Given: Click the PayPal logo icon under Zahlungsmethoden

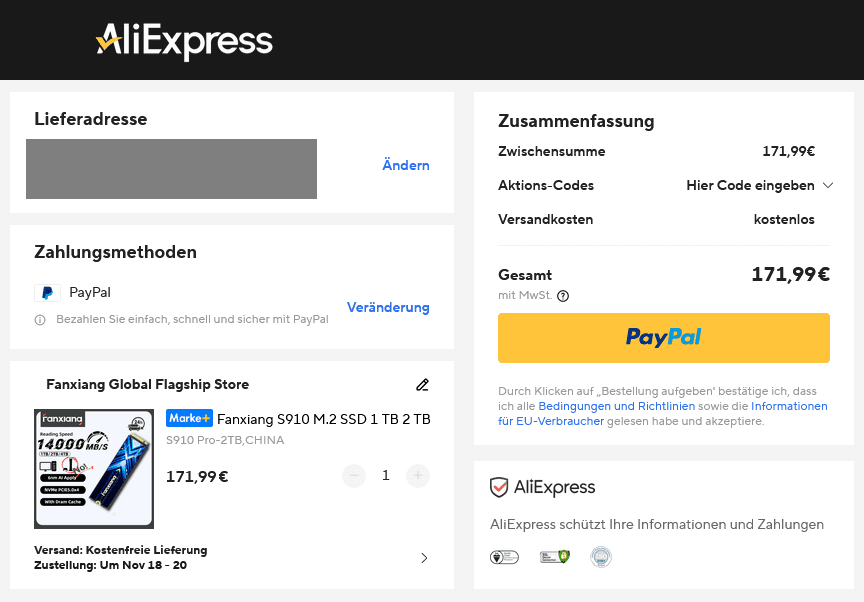Looking at the screenshot, I should [47, 293].
